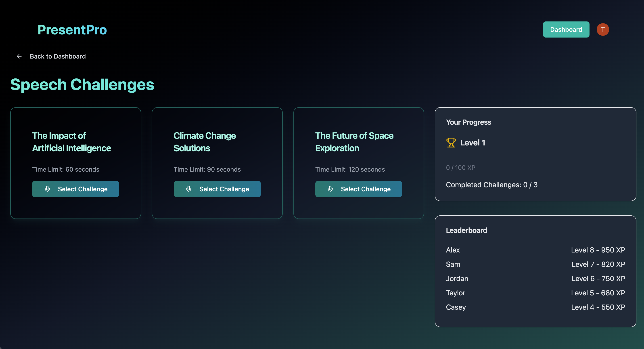Click the gold trophy icon

[x=451, y=143]
